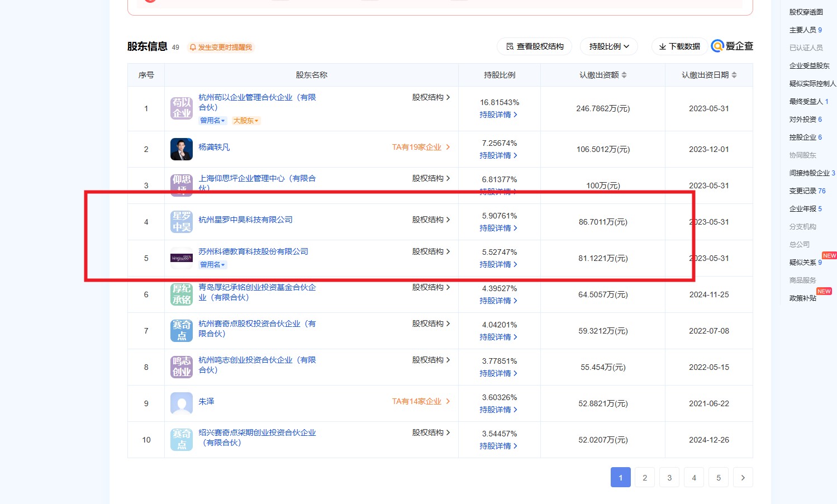837x504 pixels.
Task: Click the 下载数据 button
Action: point(679,46)
